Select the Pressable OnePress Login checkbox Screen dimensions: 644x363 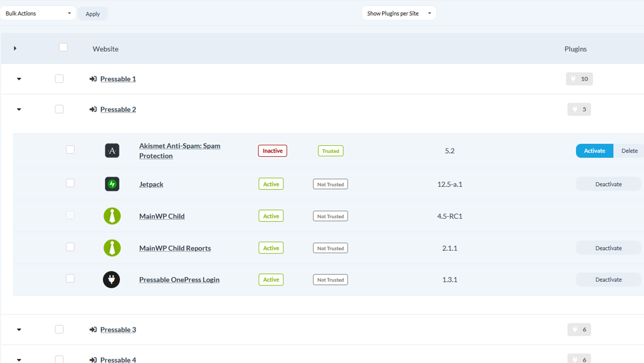(70, 279)
